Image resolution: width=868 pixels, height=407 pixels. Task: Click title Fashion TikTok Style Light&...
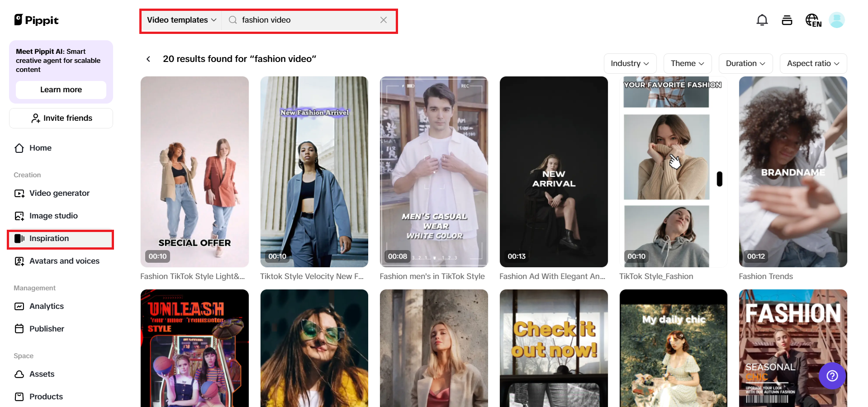coord(193,276)
